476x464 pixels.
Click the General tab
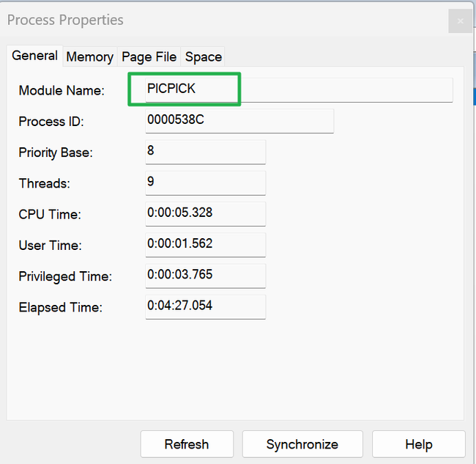tap(34, 56)
